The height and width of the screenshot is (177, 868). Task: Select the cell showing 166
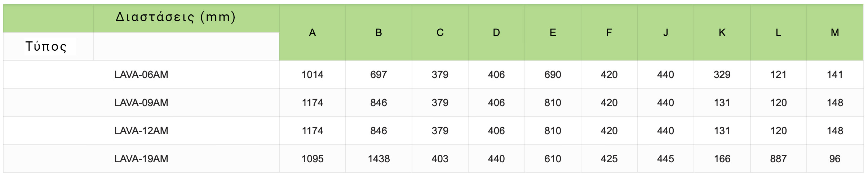click(722, 159)
